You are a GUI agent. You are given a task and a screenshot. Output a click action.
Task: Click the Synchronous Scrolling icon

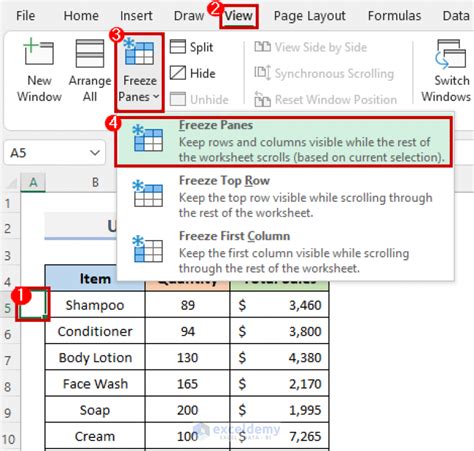[x=262, y=73]
